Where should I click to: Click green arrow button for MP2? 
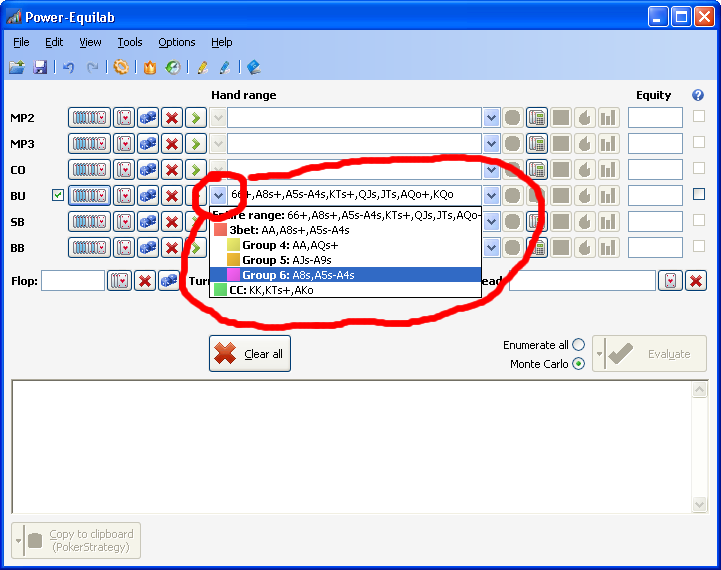pos(196,118)
